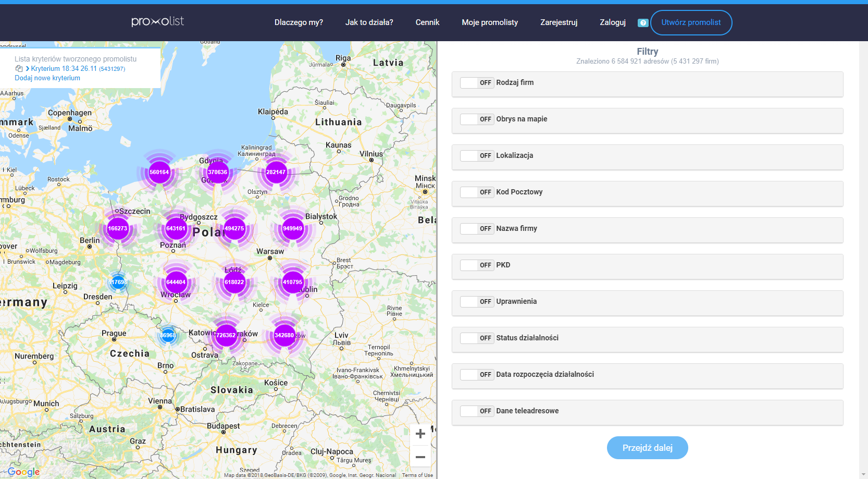Open the help question mark icon in navbar
This screenshot has height=479, width=868.
click(x=642, y=22)
